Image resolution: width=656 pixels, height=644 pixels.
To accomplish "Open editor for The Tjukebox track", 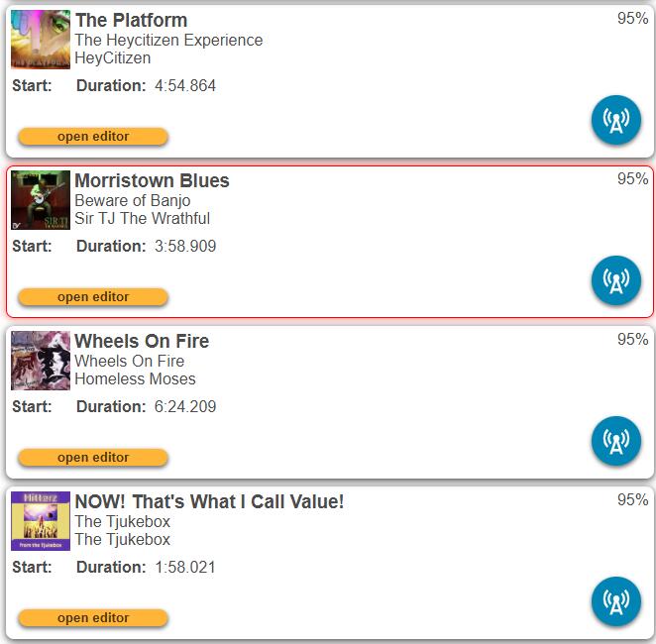I will [93, 618].
